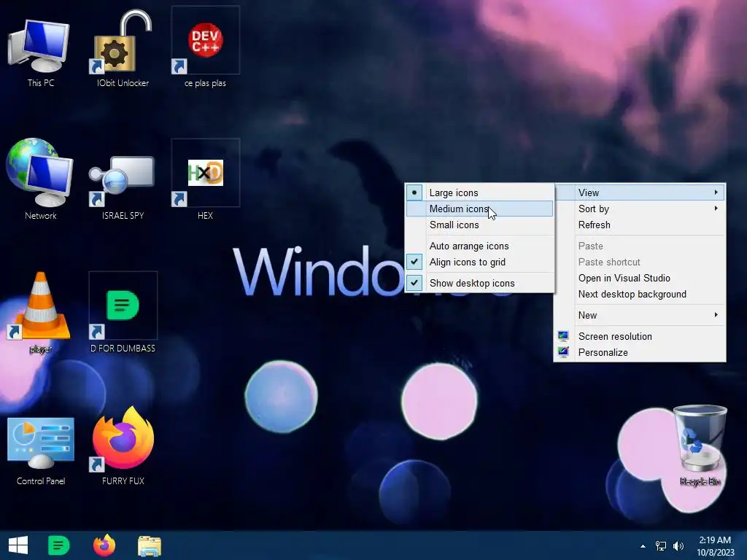Screen dimensions: 747x560
Task: Open Personalize from the context menu
Action: 640,352
